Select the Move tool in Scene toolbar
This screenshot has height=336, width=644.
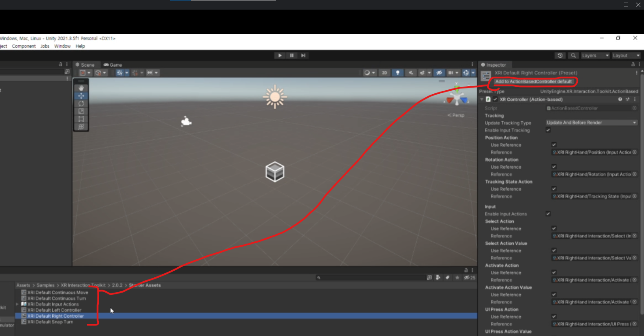(81, 95)
